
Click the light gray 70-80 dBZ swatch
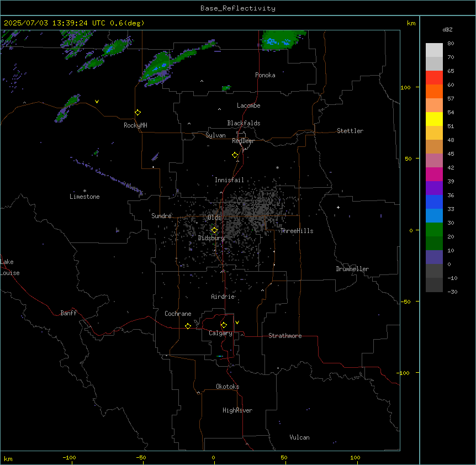tap(434, 50)
